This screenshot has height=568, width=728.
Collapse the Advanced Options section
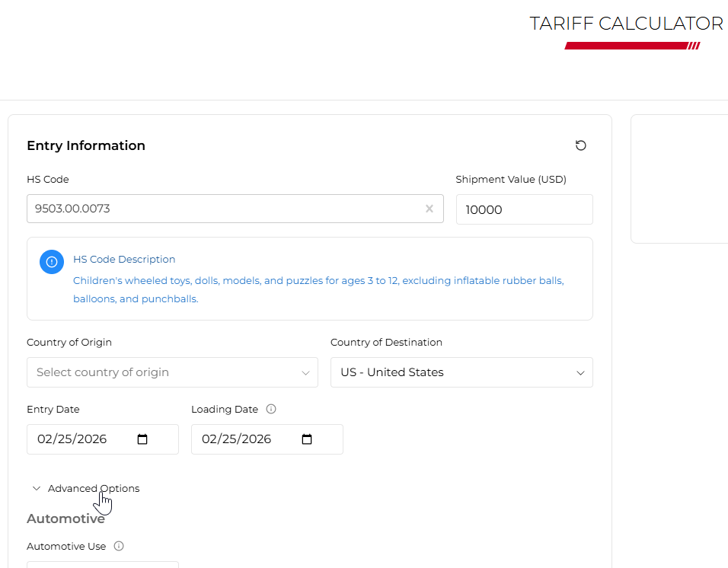pyautogui.click(x=37, y=489)
